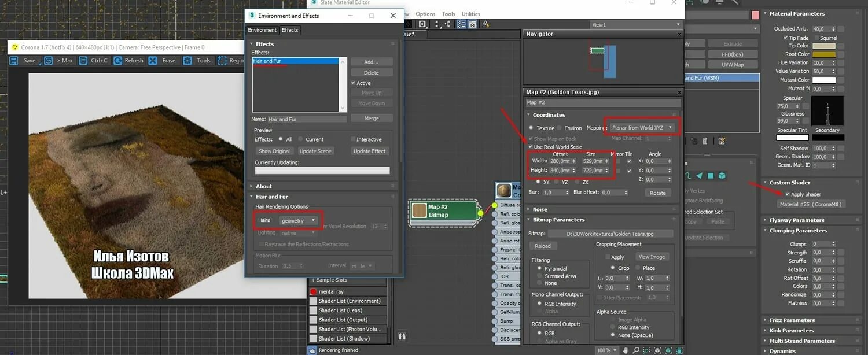Click the Zoom Extents icon in the status bar
This screenshot has height=355, width=868.
pos(657,350)
